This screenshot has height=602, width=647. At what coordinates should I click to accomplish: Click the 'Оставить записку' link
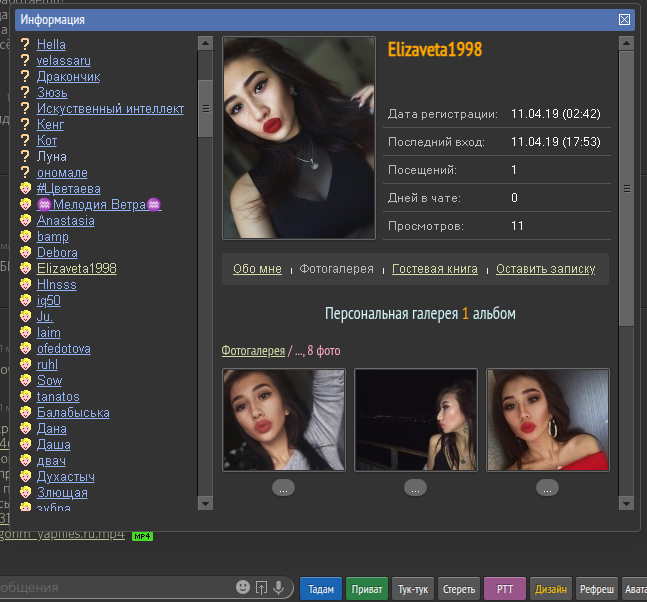[545, 269]
